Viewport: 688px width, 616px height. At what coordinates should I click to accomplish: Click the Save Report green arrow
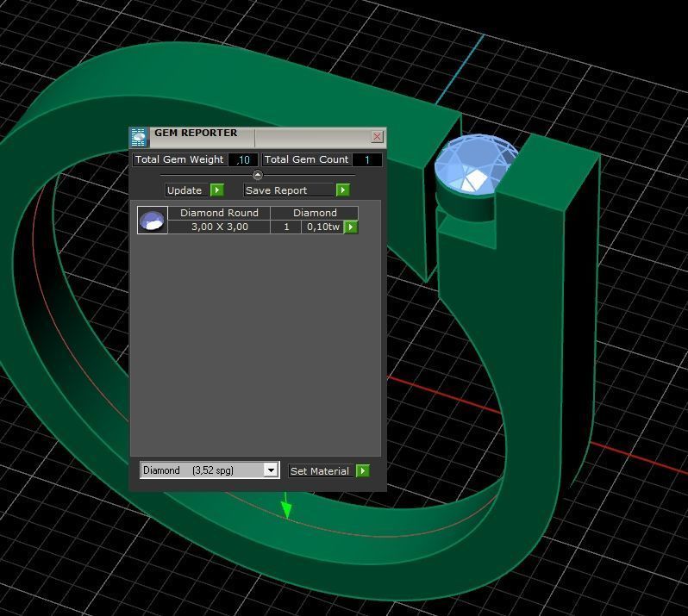click(x=342, y=190)
